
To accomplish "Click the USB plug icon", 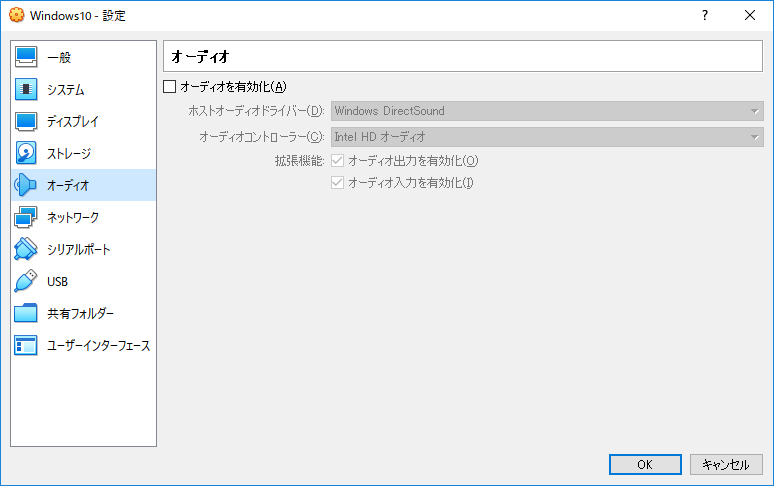I will (x=26, y=281).
